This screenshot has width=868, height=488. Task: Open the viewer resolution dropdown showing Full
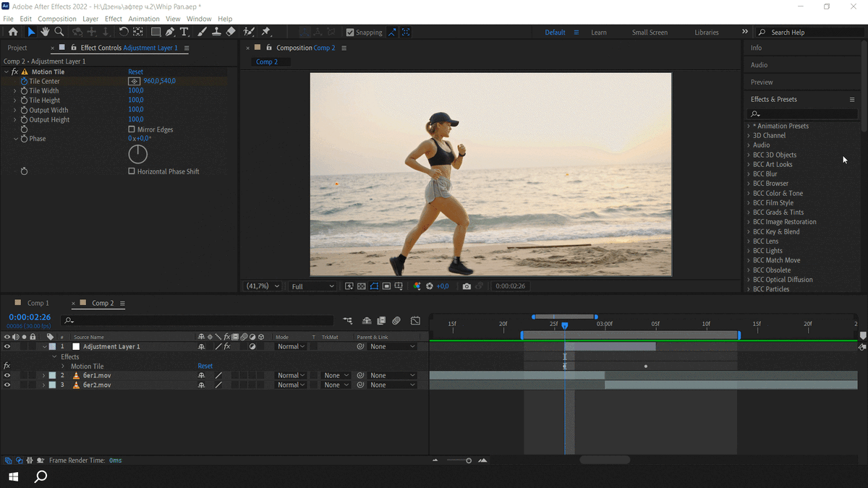coord(312,286)
